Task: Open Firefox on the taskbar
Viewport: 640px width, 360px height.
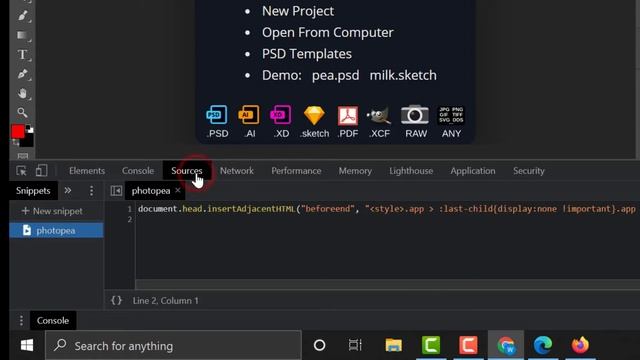Action: 580,345
